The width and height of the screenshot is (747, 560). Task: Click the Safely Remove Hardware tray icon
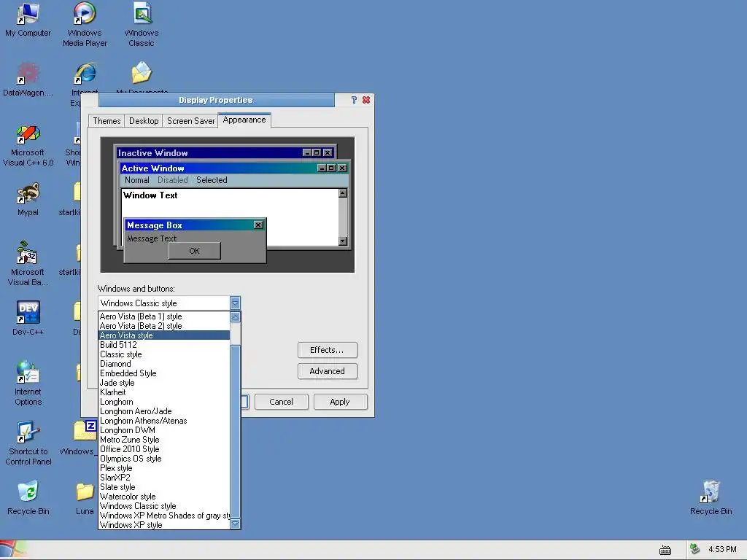tap(694, 549)
